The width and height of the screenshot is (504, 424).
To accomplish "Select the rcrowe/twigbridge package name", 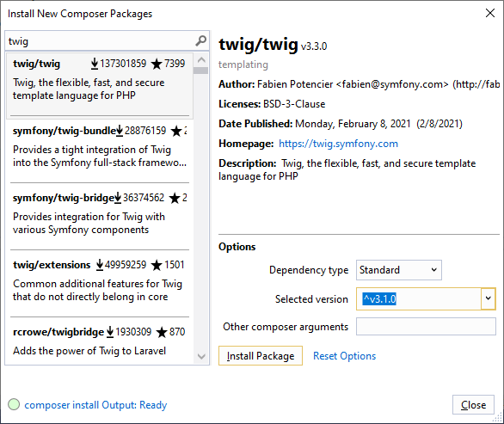I will [x=58, y=332].
